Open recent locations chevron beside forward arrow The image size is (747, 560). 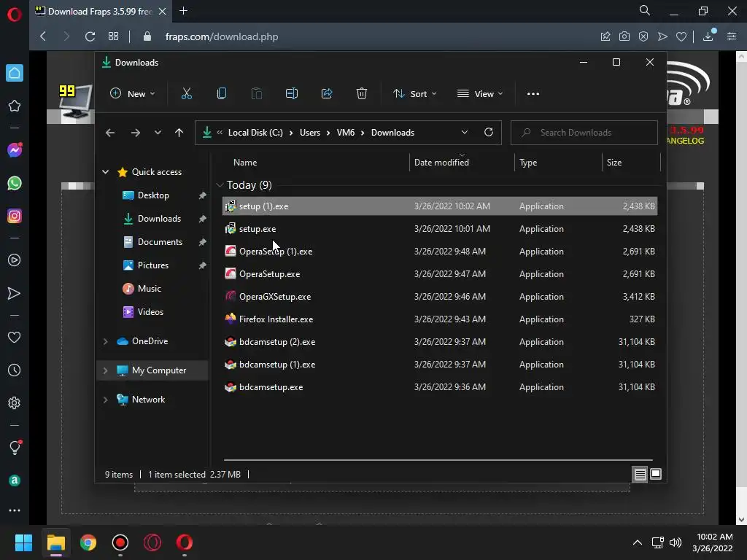[158, 133]
